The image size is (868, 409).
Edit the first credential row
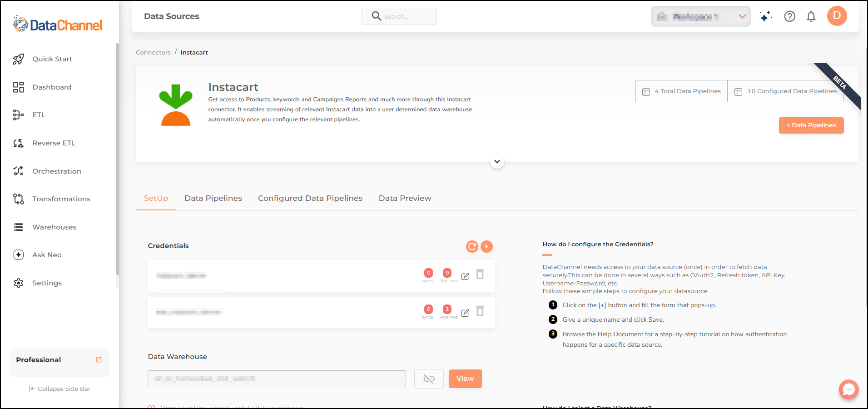coord(465,276)
